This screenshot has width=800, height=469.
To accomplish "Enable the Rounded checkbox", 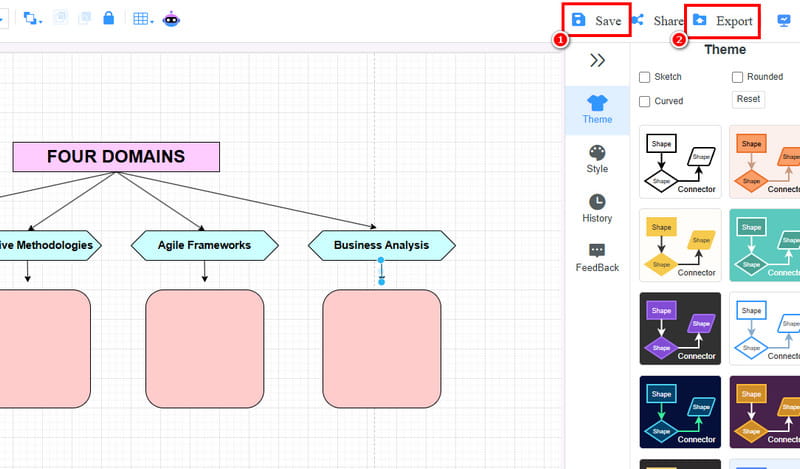I will (x=737, y=77).
